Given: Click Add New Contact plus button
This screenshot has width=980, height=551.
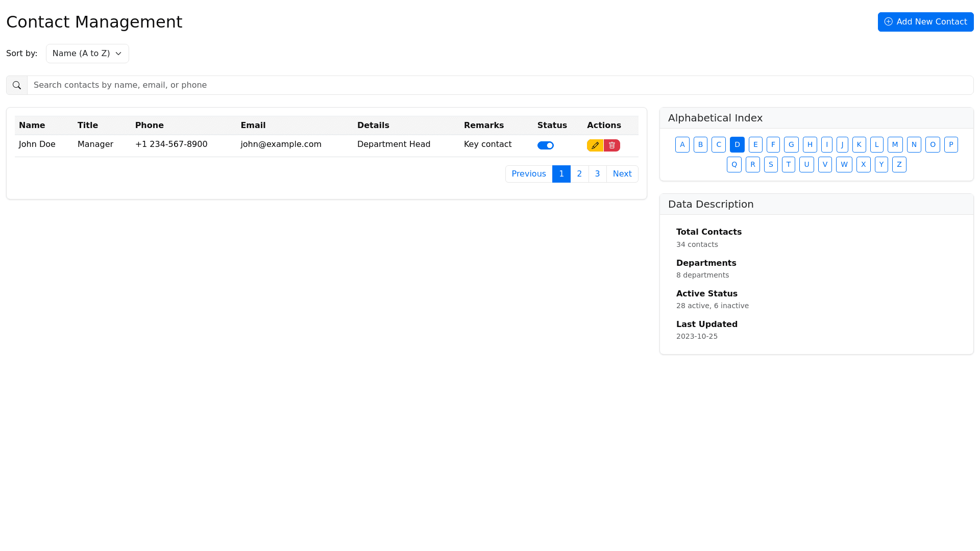Looking at the screenshot, I should tap(925, 22).
